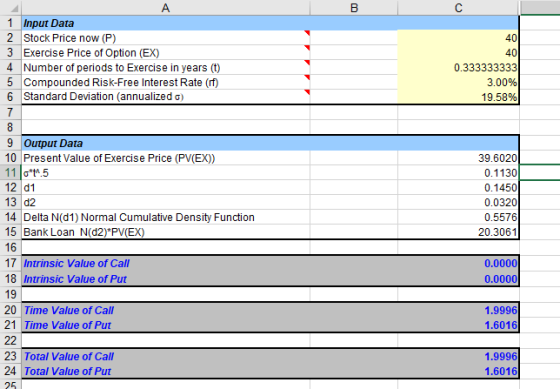Select Total Value of Call 1.9996 cell

click(x=458, y=356)
